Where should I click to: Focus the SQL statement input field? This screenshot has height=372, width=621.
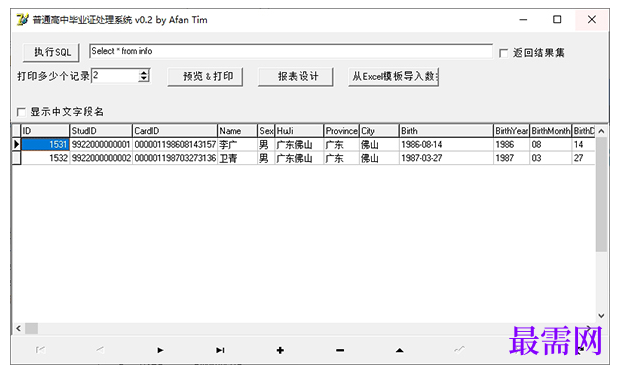(291, 51)
